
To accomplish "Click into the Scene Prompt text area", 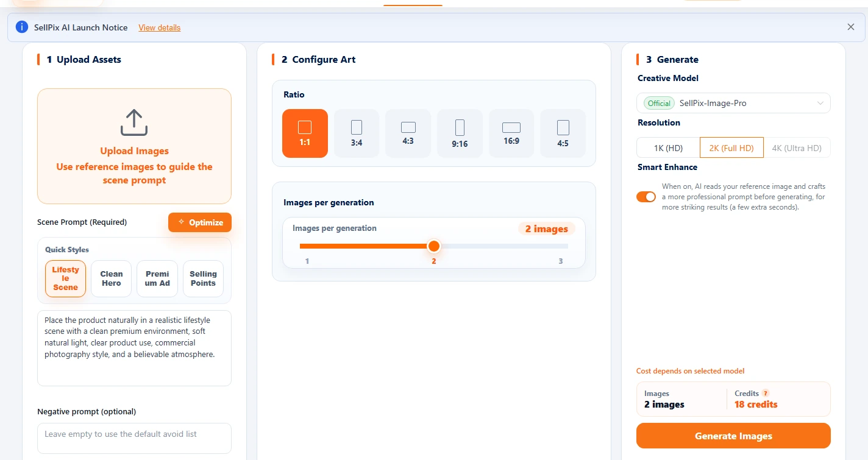I will [134, 348].
